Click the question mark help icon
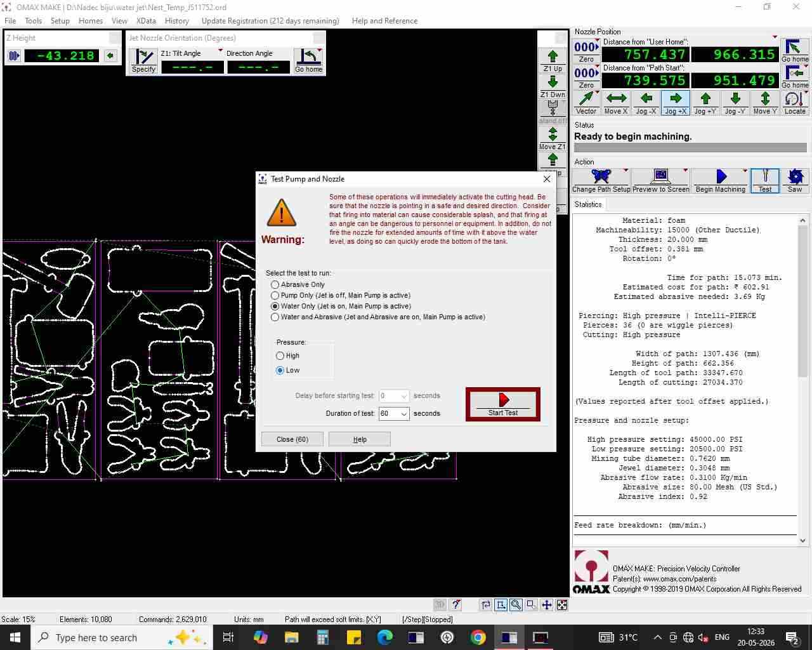This screenshot has height=650, width=812. (x=455, y=605)
